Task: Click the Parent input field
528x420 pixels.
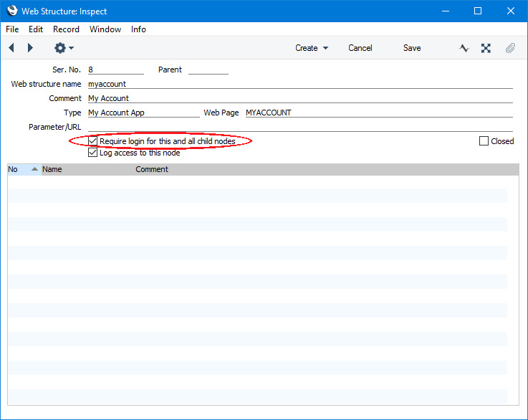Action: coord(208,70)
